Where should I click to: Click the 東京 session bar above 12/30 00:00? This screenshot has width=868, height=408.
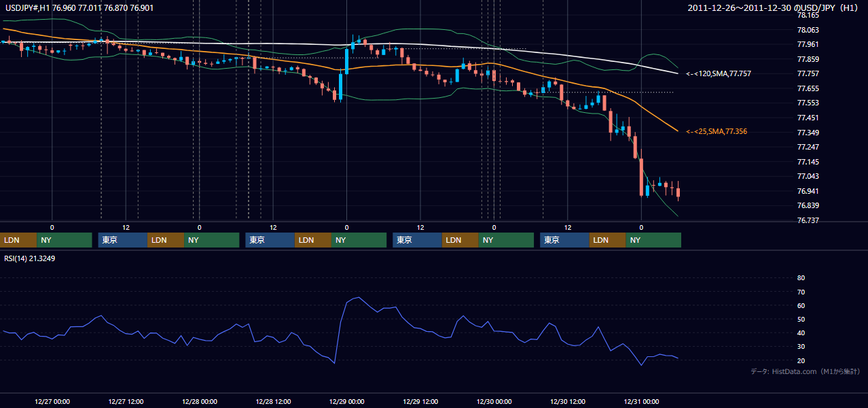tap(564, 240)
